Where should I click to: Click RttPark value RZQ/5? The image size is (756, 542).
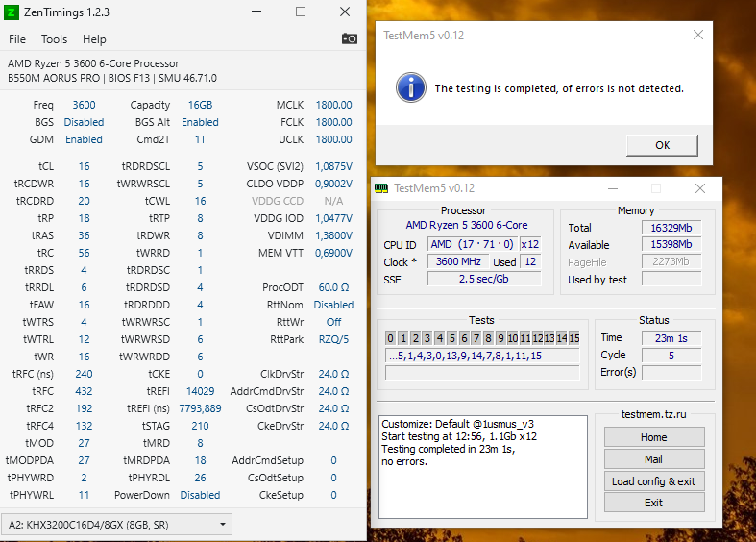pos(333,339)
